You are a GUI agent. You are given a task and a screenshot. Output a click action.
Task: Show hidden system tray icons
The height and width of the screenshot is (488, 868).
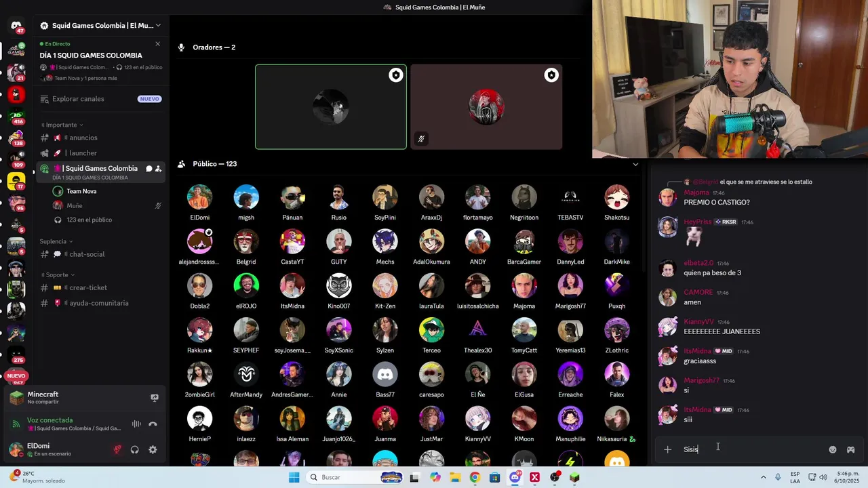click(763, 477)
